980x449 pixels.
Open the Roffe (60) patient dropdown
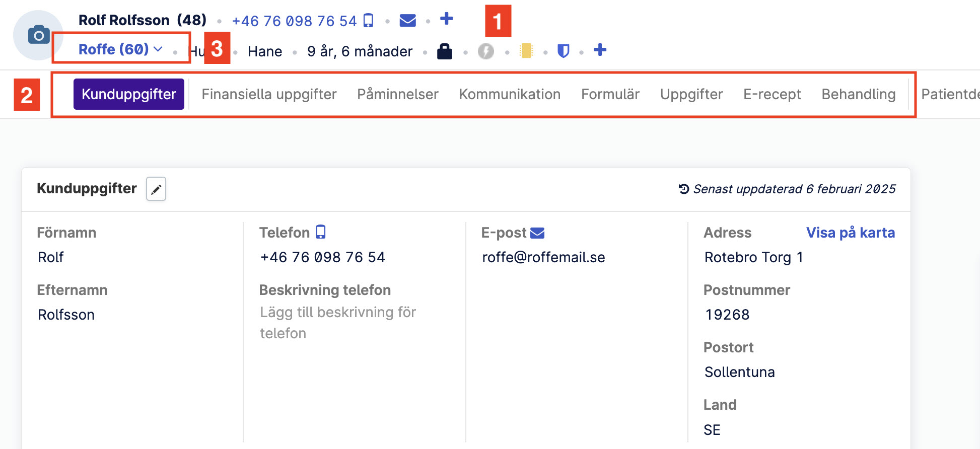coord(121,49)
